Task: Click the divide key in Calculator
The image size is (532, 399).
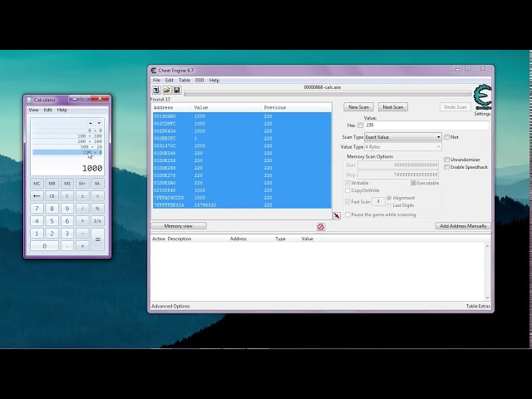Action: (x=82, y=209)
